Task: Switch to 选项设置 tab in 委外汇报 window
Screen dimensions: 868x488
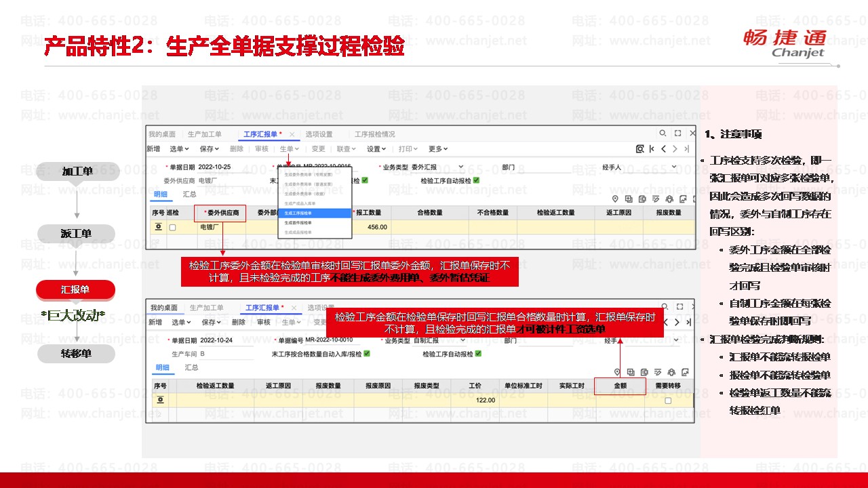Action: pyautogui.click(x=319, y=134)
